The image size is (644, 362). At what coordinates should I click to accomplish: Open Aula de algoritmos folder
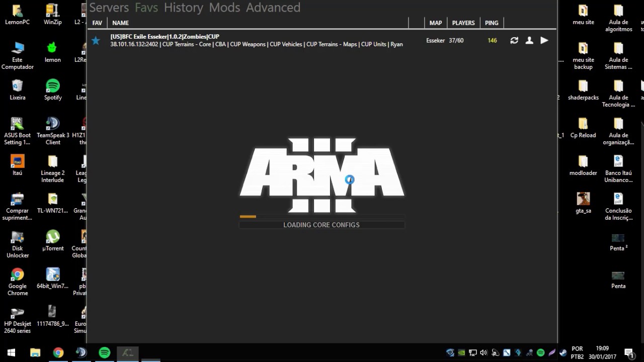point(618,18)
